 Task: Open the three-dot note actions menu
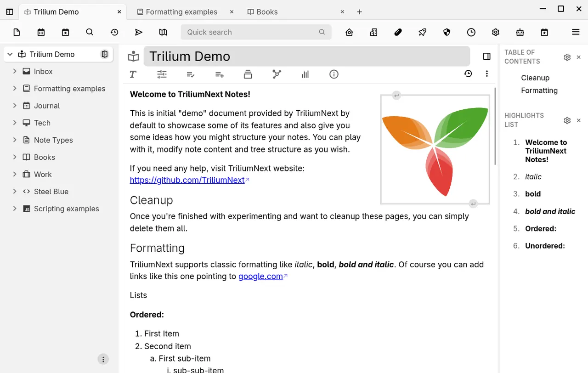(487, 73)
